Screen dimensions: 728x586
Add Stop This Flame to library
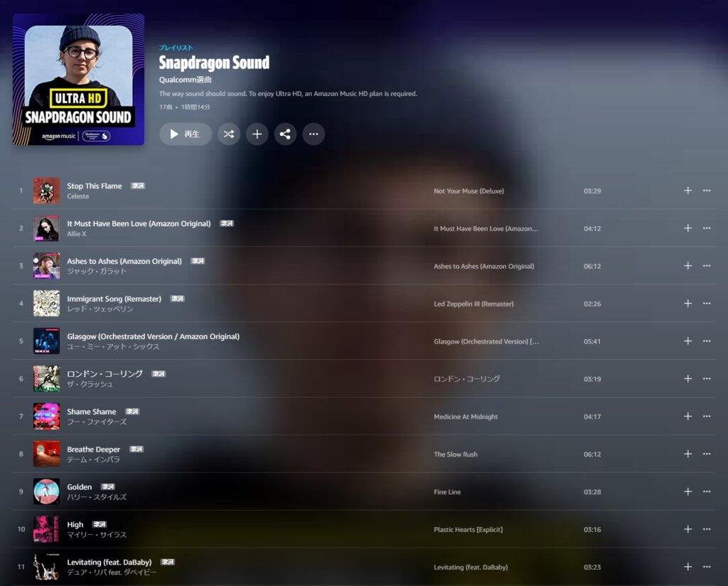tap(687, 191)
